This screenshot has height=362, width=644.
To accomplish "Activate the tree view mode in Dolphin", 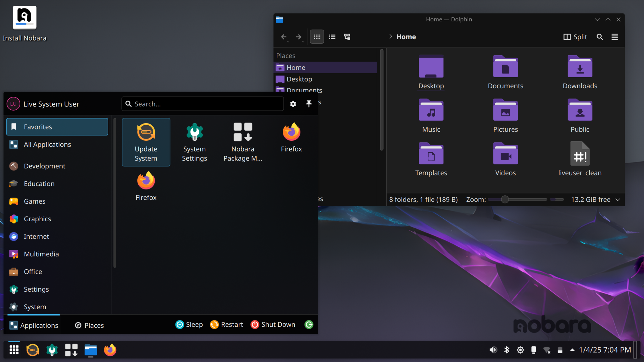I will point(347,37).
